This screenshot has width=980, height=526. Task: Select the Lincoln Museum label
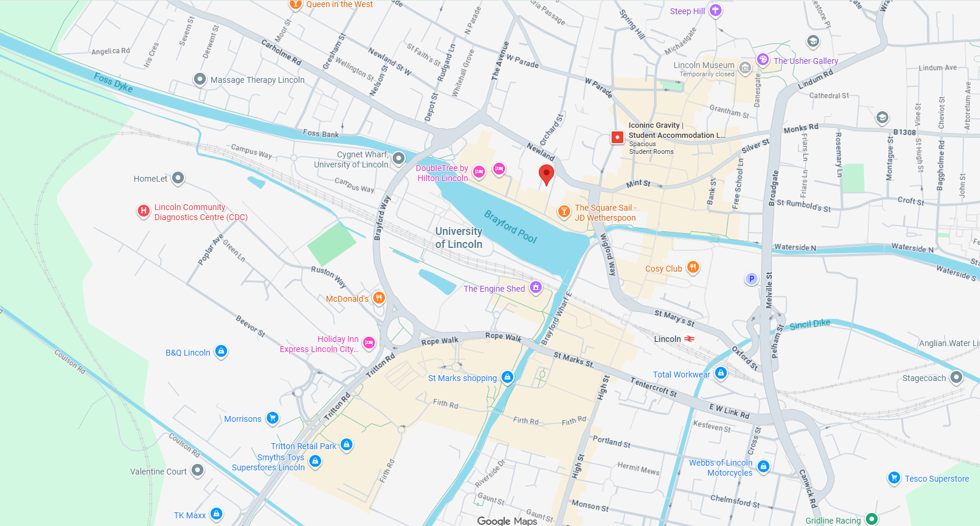click(704, 65)
